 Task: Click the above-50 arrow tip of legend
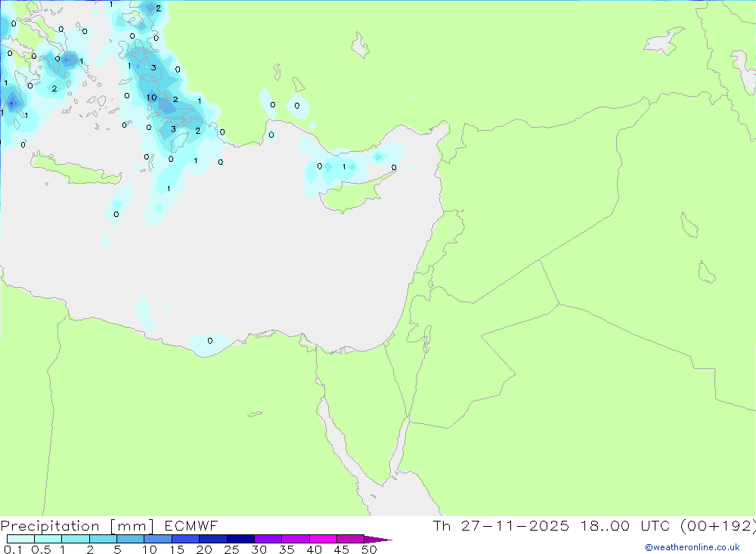click(378, 539)
